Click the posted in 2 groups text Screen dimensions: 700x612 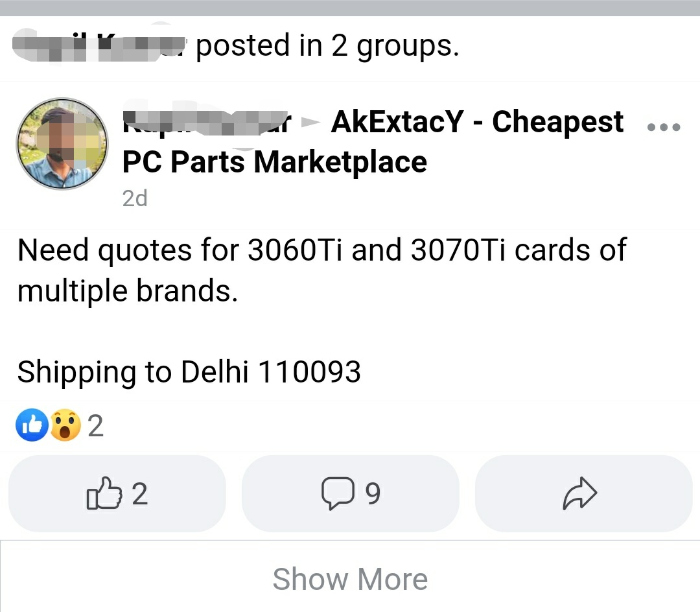pyautogui.click(x=327, y=46)
